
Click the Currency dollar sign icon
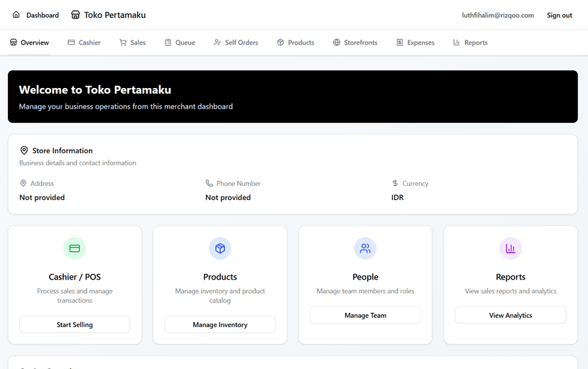[395, 183]
